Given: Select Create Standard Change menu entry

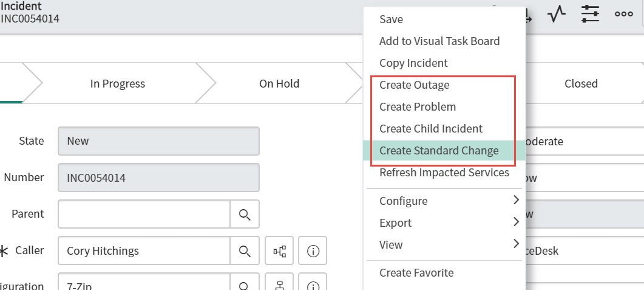Looking at the screenshot, I should point(439,151).
